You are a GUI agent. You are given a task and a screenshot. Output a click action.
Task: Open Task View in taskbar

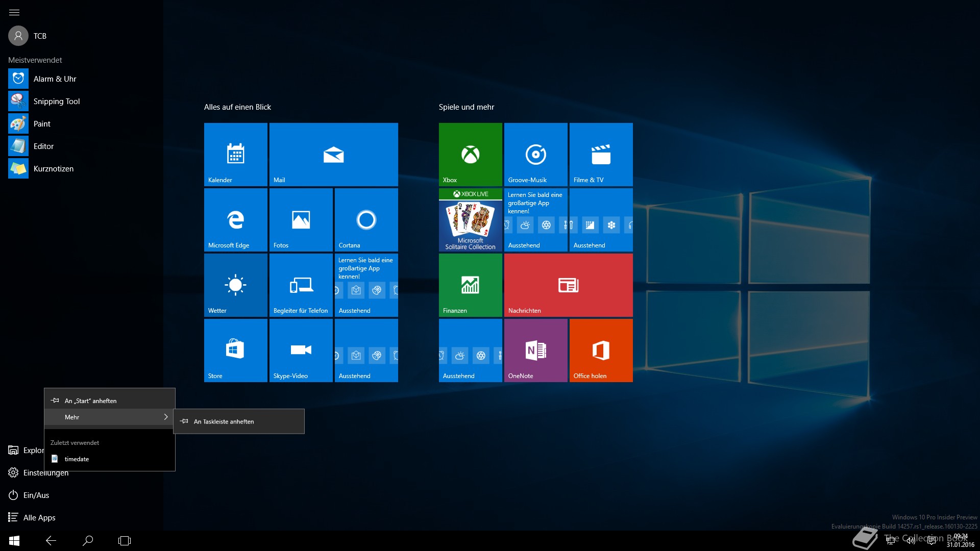pyautogui.click(x=125, y=541)
